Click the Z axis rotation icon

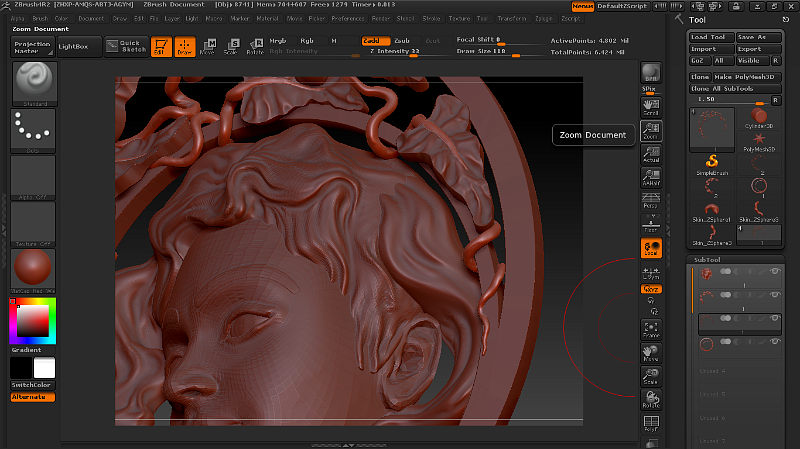click(655, 311)
